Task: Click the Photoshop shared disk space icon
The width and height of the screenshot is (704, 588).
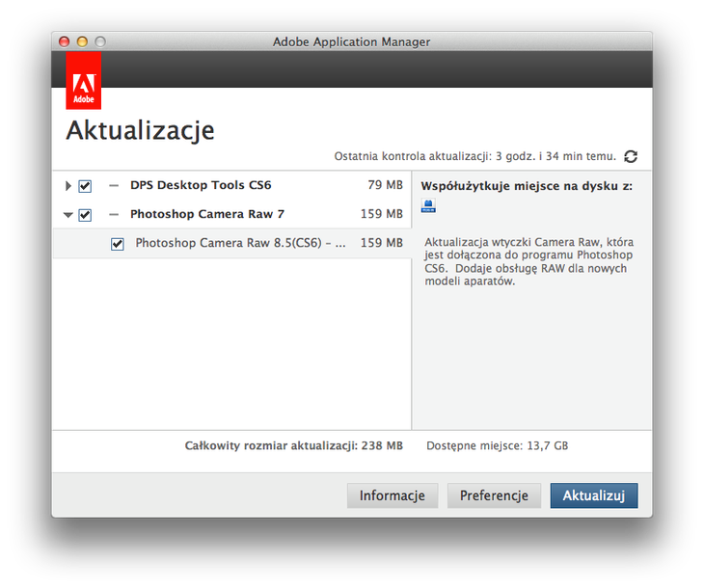Action: [428, 206]
